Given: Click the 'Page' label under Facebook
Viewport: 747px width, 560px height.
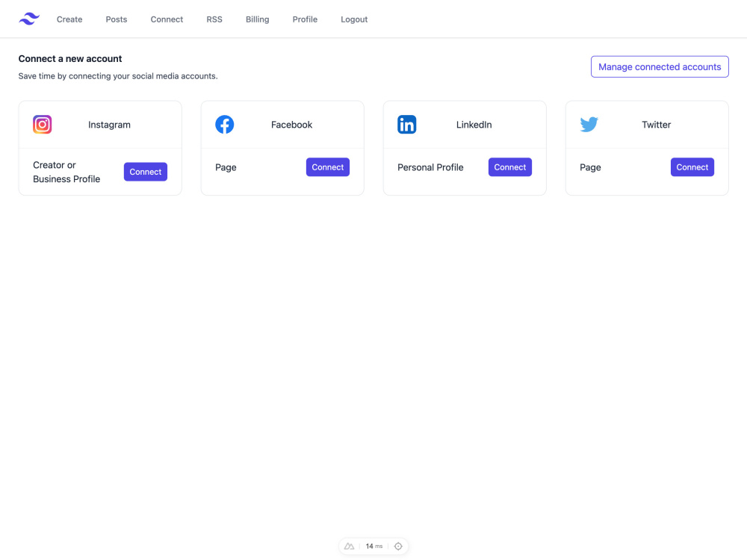Looking at the screenshot, I should click(226, 167).
